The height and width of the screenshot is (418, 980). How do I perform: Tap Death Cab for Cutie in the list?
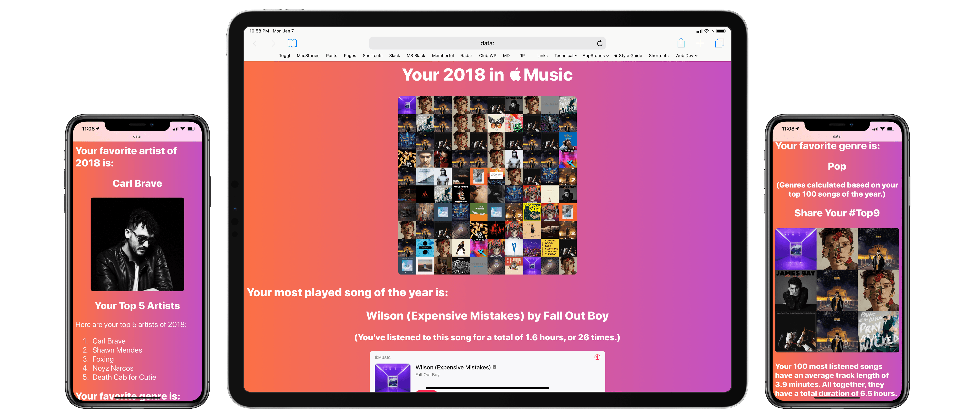pos(124,377)
